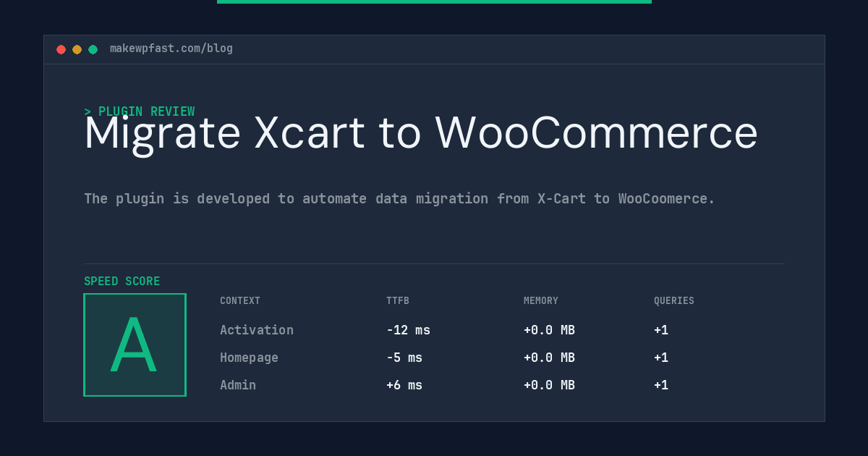Click the CONTEXT column header
The width and height of the screenshot is (868, 456).
point(240,301)
